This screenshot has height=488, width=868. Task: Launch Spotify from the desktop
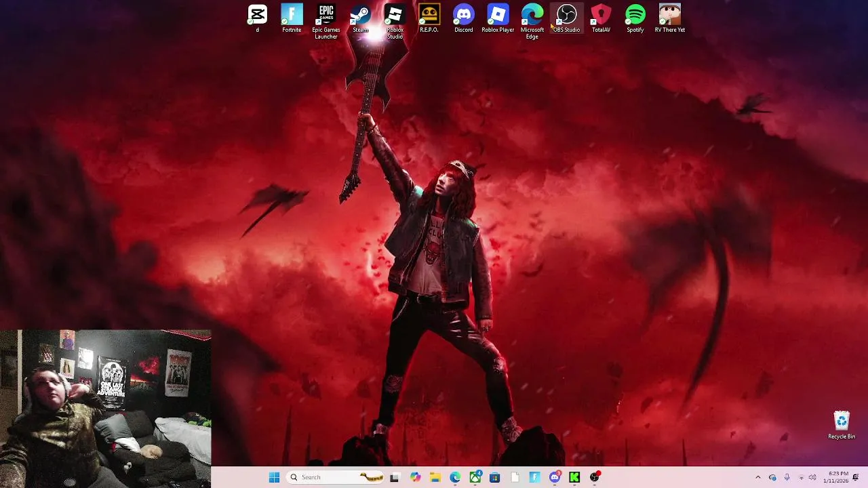pos(635,18)
